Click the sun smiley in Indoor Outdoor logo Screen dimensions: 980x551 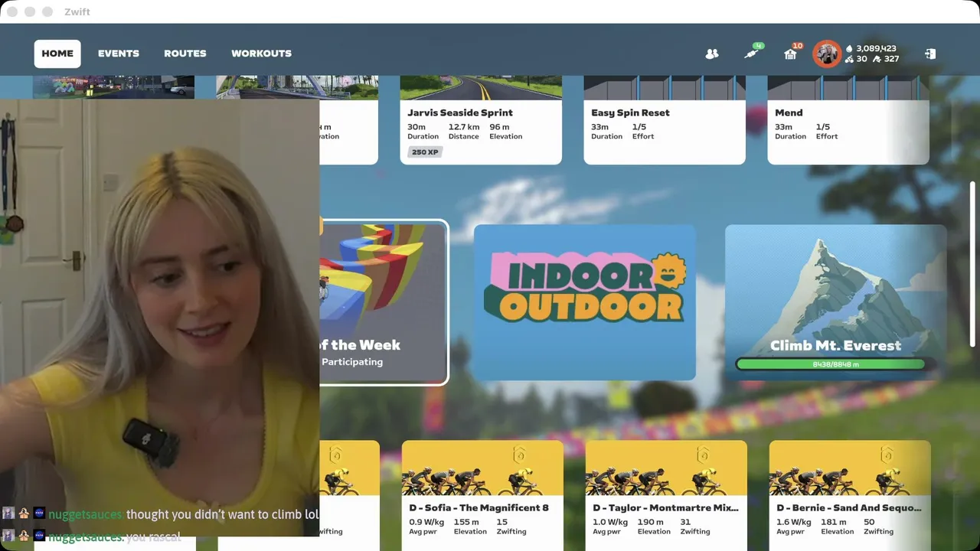pos(671,270)
